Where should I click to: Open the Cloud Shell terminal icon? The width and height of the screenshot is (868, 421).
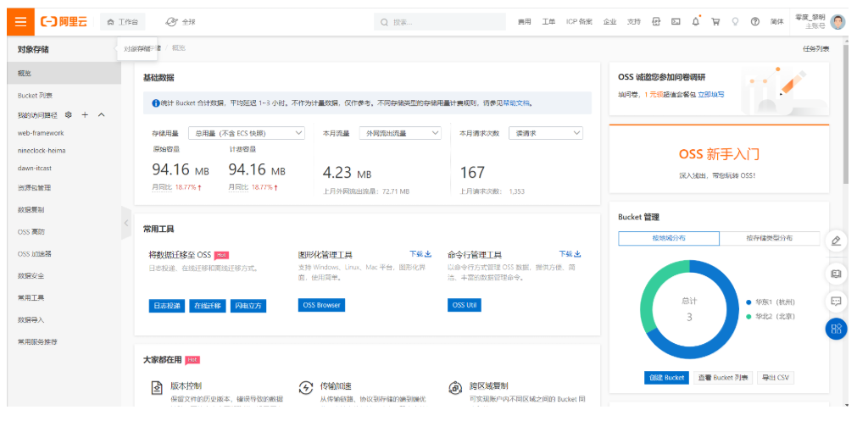(676, 21)
